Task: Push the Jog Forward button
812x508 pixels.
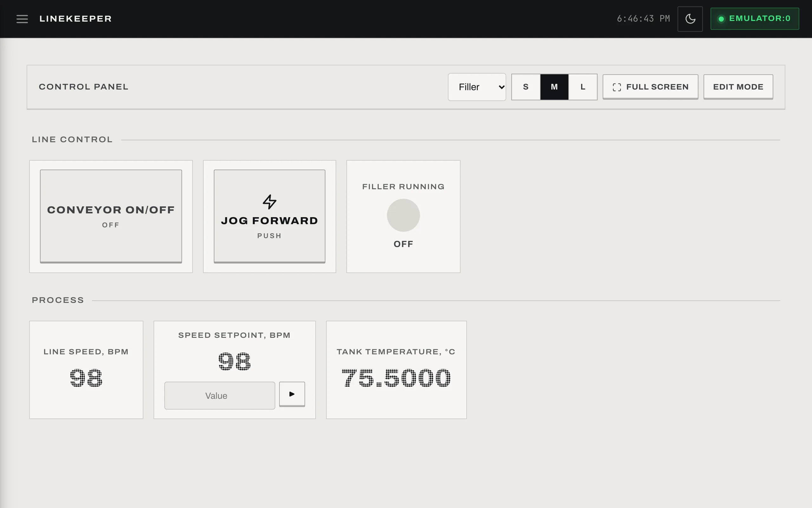Action: 269,216
